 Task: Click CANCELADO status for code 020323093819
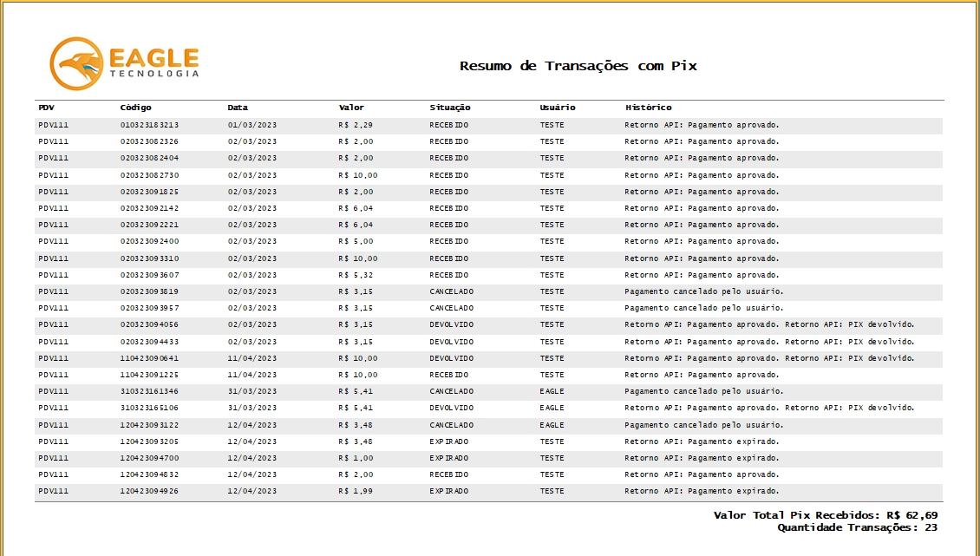[x=451, y=291]
